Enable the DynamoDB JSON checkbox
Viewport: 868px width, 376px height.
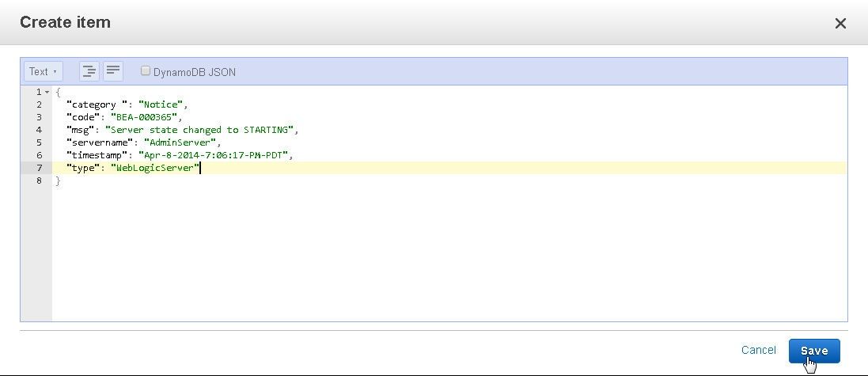click(x=146, y=71)
